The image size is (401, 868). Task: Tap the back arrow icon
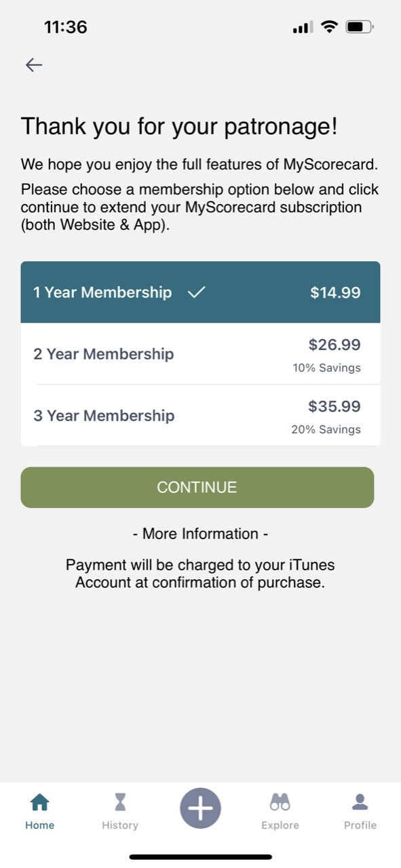pyautogui.click(x=34, y=64)
